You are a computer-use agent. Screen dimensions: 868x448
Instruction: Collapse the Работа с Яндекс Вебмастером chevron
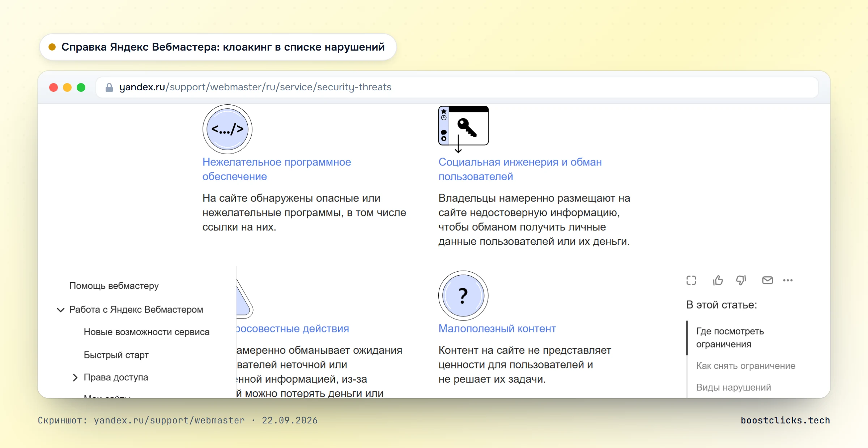pos(61,310)
